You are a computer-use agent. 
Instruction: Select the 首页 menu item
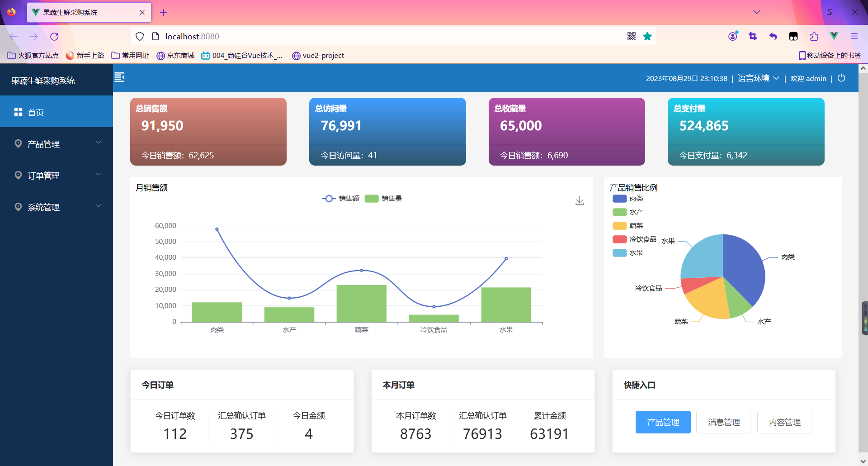57,112
